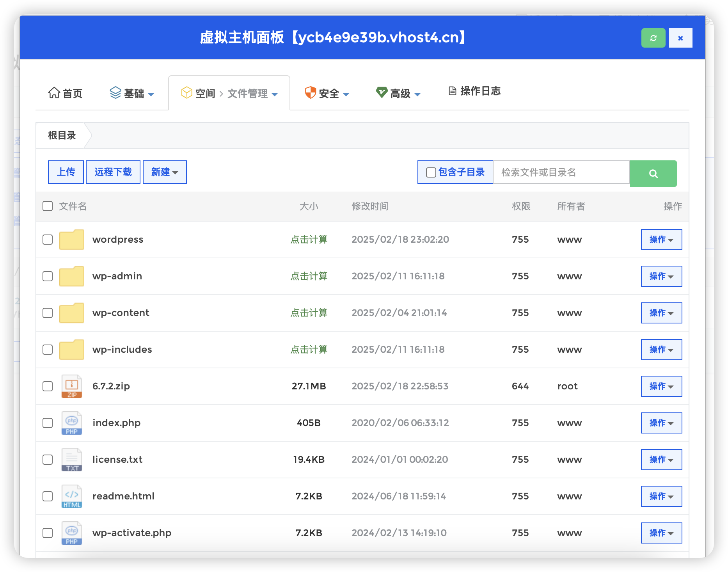Click the HTML file icon for readme.html
The image size is (728, 572).
(72, 496)
